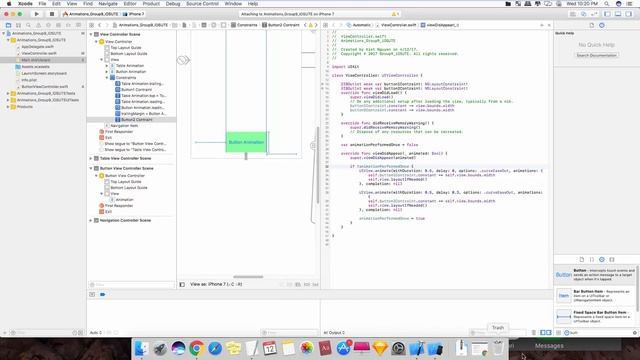Screen dimensions: 640x360
Task: Toggle breakpoints in the debug bar
Action: [102, 294]
